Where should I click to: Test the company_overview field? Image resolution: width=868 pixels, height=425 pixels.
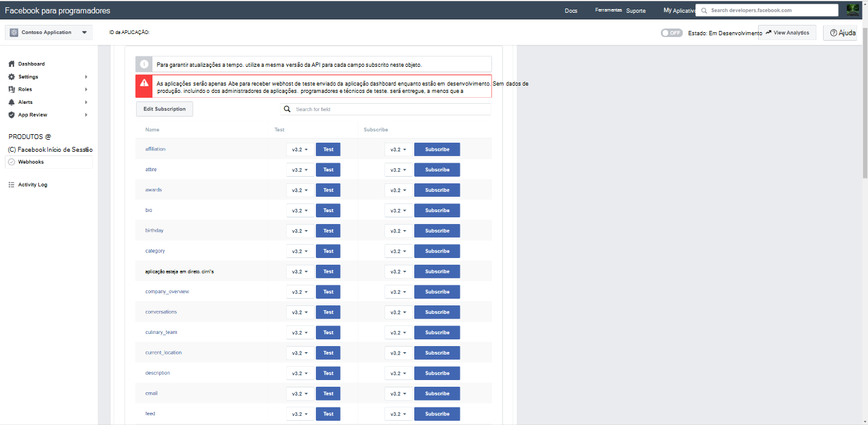coord(328,292)
